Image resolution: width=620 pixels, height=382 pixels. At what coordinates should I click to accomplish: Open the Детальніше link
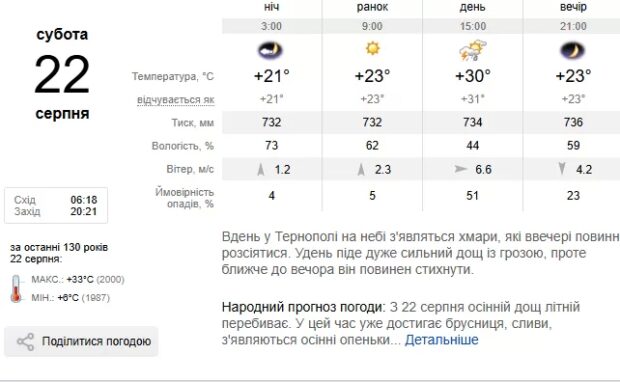pos(441,340)
